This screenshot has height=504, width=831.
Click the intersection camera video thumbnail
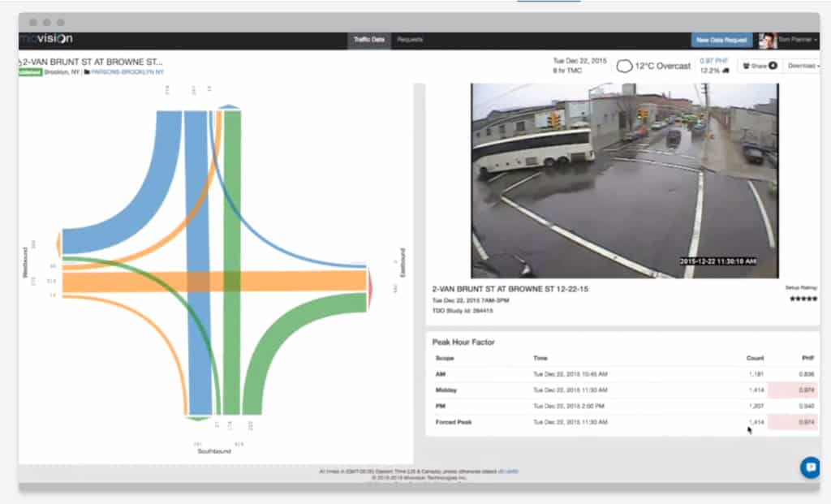pos(624,180)
